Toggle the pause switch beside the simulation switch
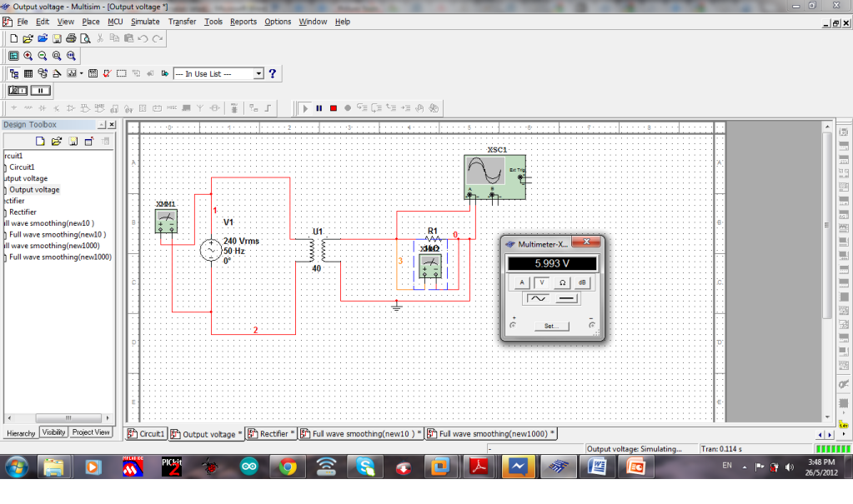The image size is (853, 504). tap(41, 90)
